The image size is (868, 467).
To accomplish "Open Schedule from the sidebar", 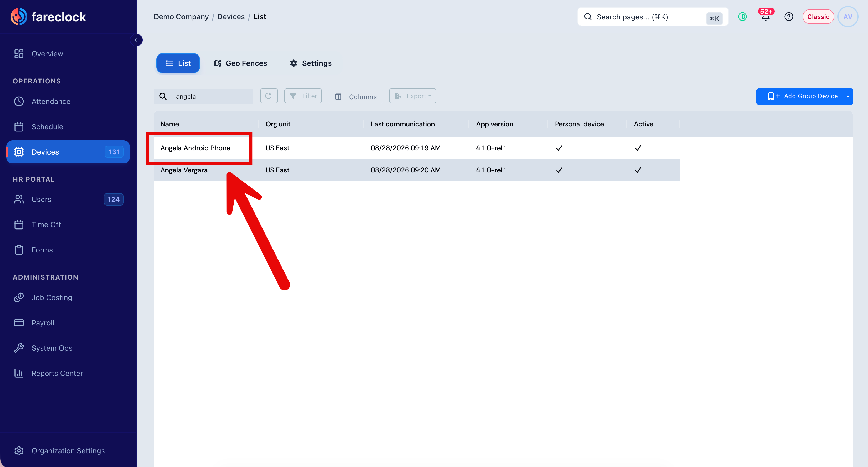I will coord(68,127).
